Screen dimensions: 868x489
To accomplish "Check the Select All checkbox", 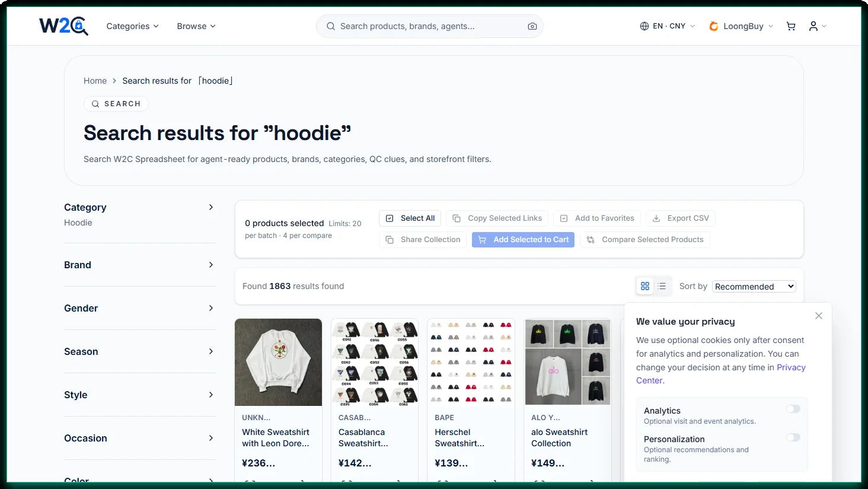I will click(390, 218).
